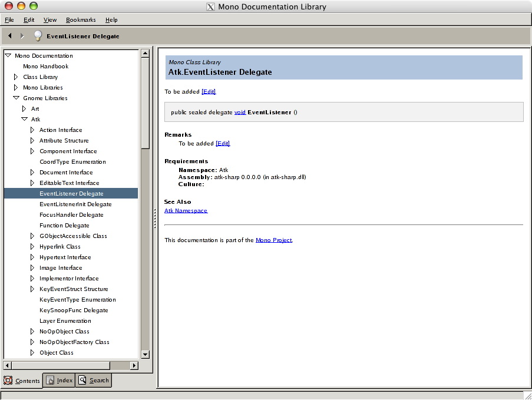Expand the Class Library tree node
Image resolution: width=532 pixels, height=400 pixels.
pos(15,77)
